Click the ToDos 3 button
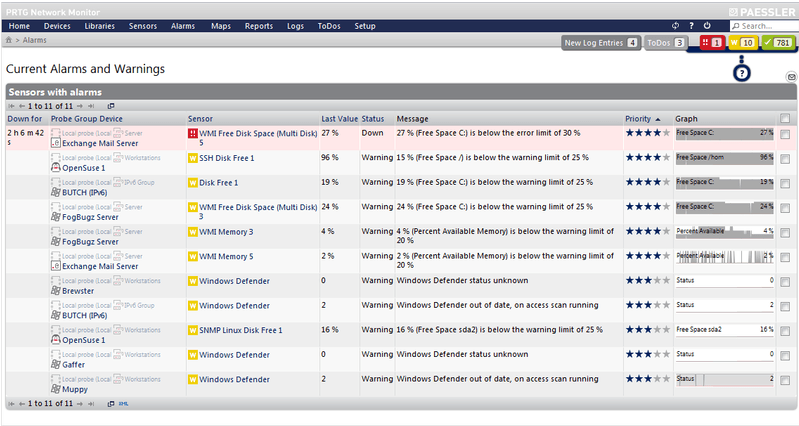This screenshot has width=799, height=426. coord(666,43)
